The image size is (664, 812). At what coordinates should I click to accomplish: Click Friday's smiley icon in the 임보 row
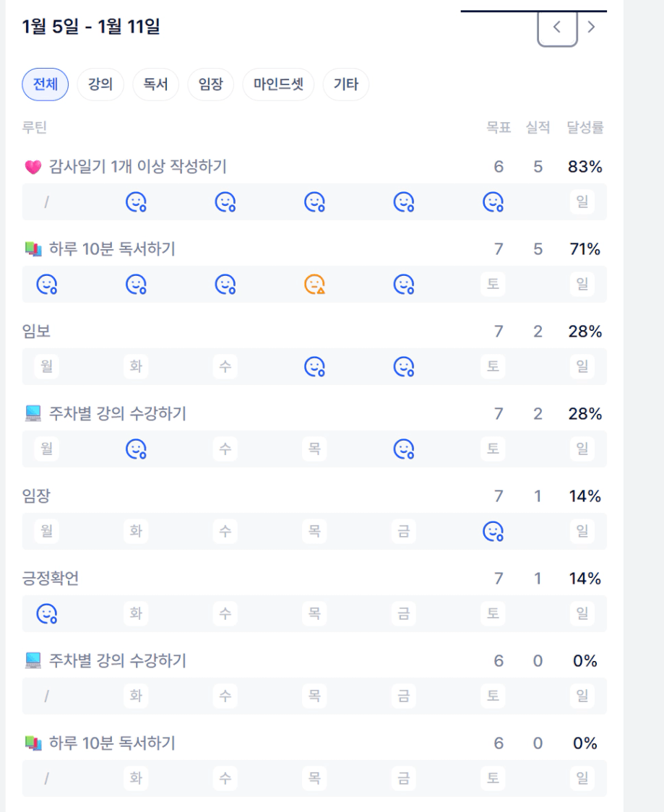coord(404,367)
